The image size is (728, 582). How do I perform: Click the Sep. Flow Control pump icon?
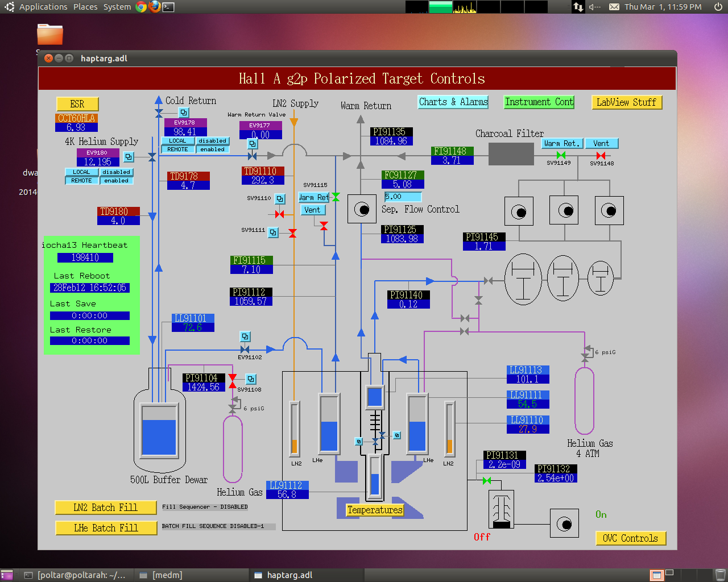tap(362, 209)
